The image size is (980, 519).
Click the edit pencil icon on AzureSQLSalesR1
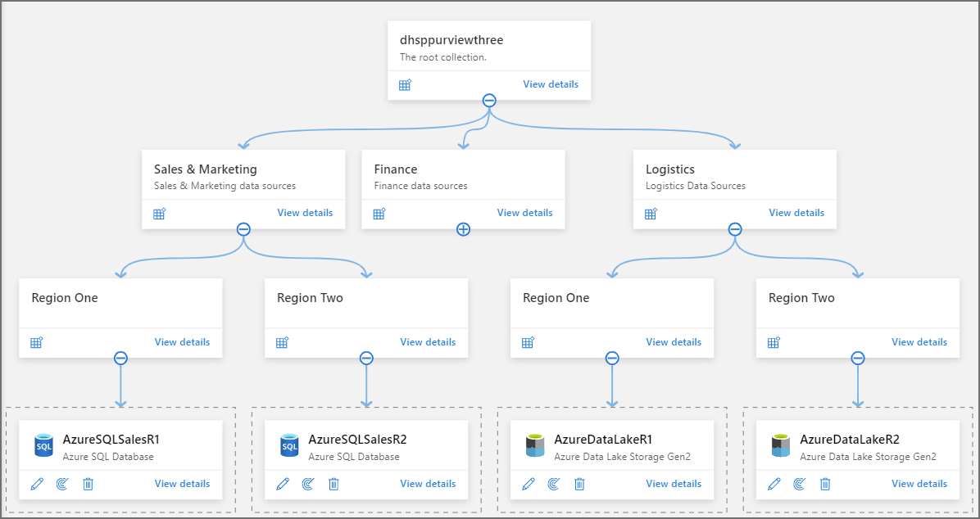pos(37,484)
